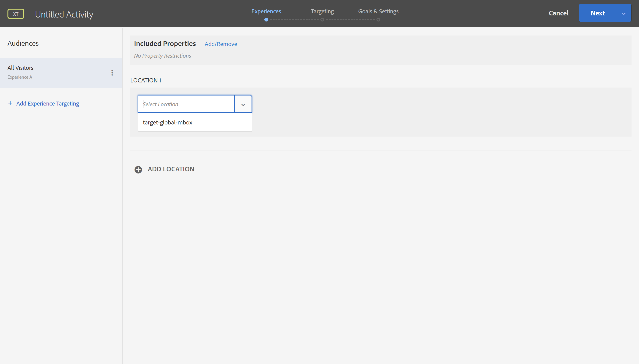Image resolution: width=639 pixels, height=364 pixels.
Task: Click the Audiences heading
Action: tap(23, 43)
